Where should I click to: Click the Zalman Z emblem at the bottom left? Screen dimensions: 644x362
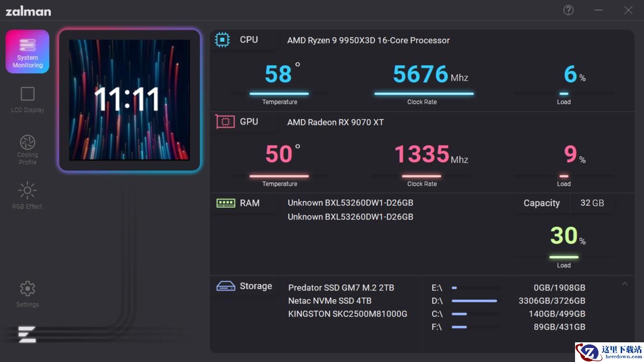[27, 335]
